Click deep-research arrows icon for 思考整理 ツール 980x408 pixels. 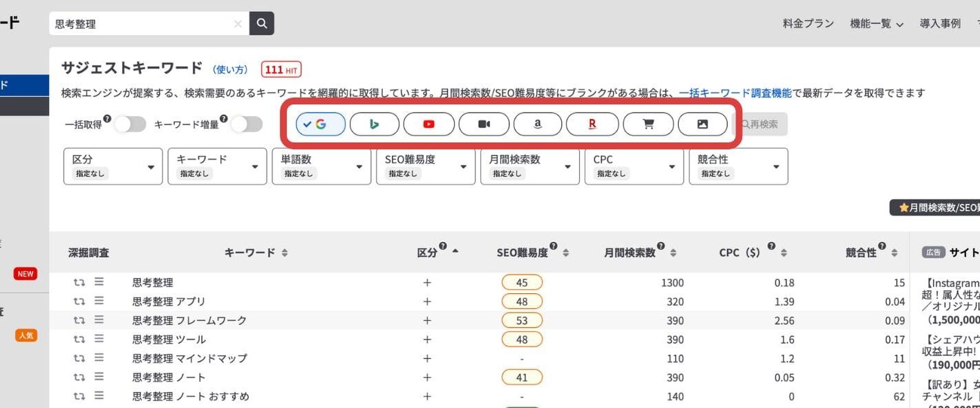click(x=79, y=340)
